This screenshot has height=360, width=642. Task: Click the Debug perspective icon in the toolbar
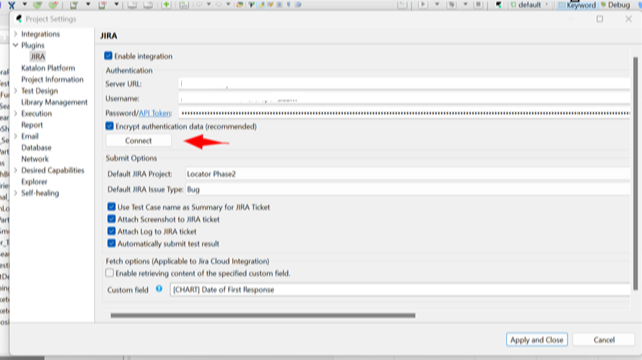click(604, 5)
